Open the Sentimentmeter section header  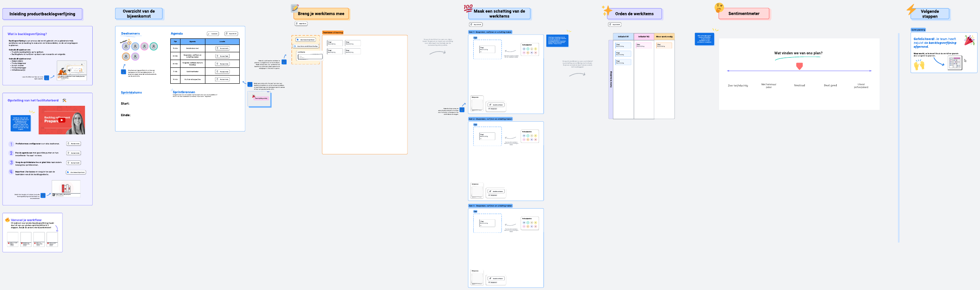coord(744,13)
